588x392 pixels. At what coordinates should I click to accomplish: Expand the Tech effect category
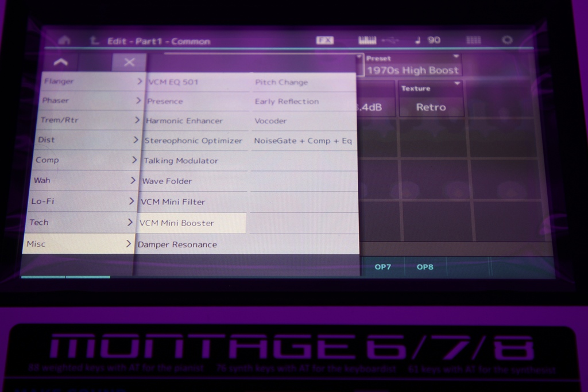click(x=80, y=222)
